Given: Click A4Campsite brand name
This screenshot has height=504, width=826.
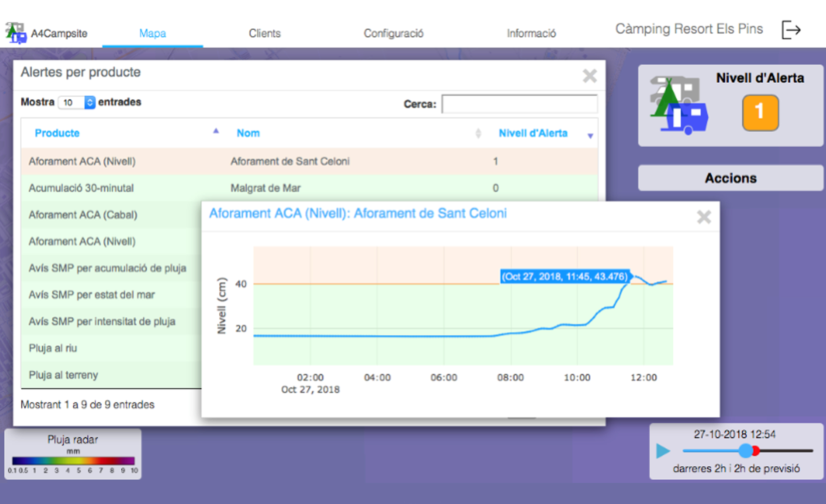Looking at the screenshot, I should tap(59, 33).
